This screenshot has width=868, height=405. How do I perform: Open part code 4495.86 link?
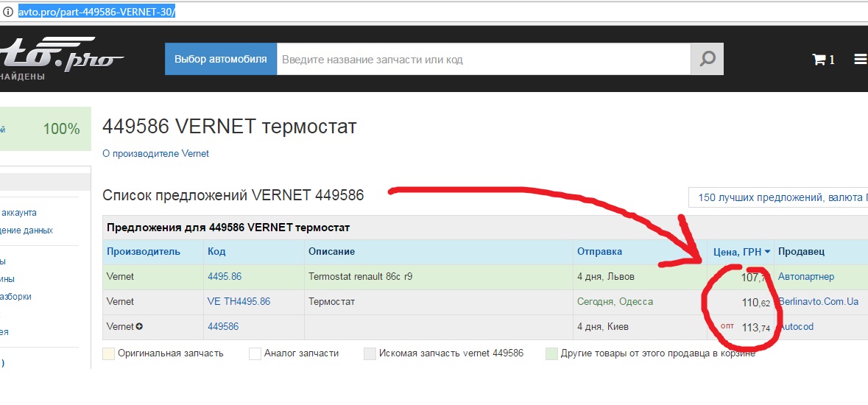(x=225, y=277)
